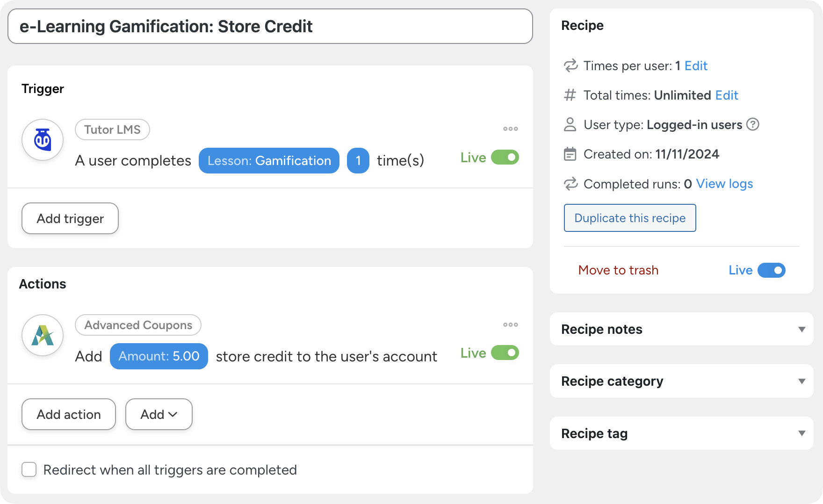Viewport: 823px width, 504px height.
Task: Click the Advanced Coupons label tag
Action: 138,325
